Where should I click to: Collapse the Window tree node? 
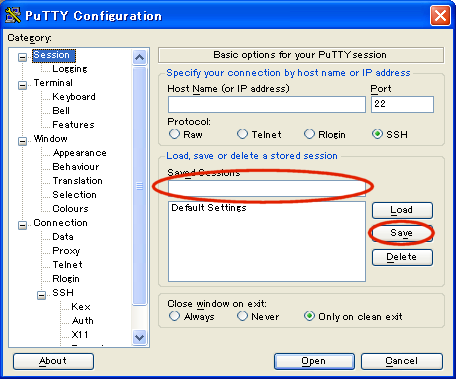22,141
